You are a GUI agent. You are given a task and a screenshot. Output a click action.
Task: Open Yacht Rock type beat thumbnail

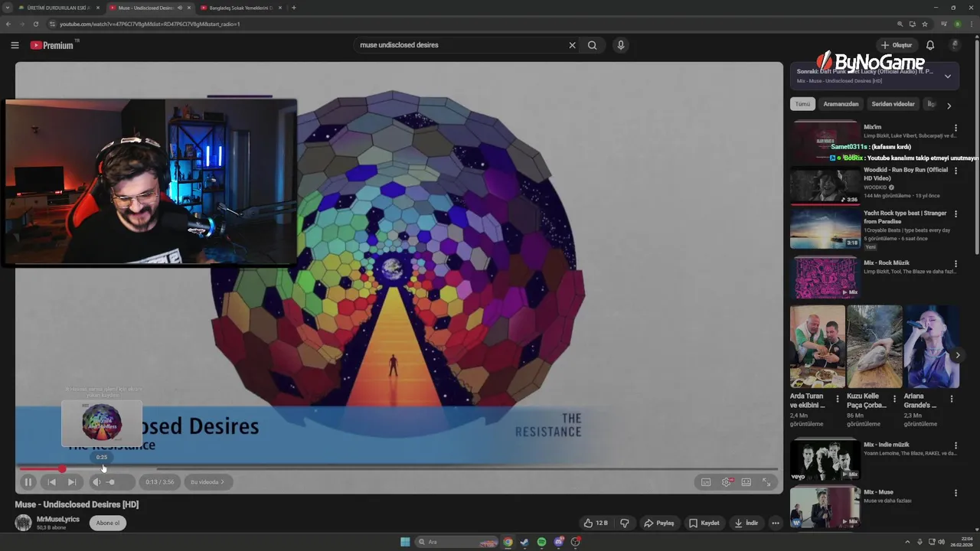point(825,229)
